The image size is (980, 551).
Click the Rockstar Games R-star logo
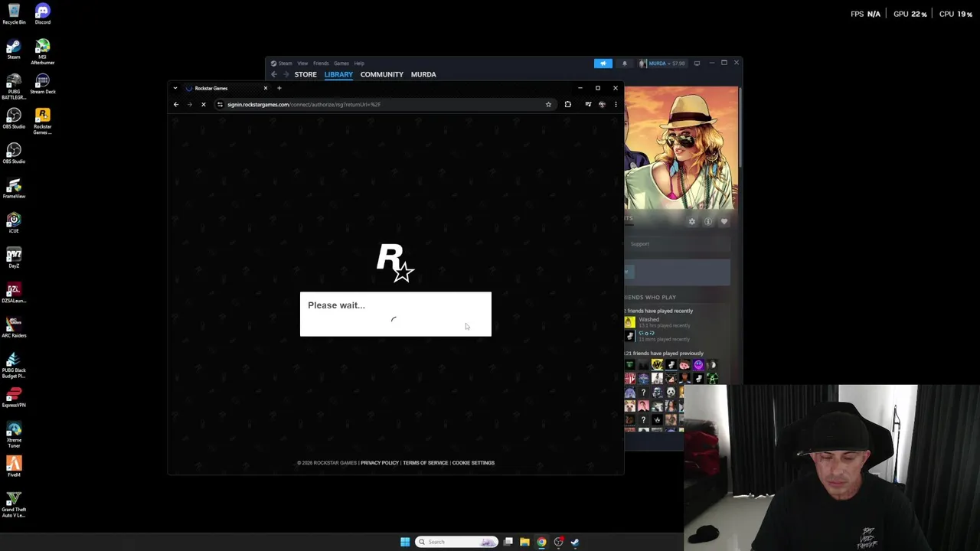click(x=395, y=262)
